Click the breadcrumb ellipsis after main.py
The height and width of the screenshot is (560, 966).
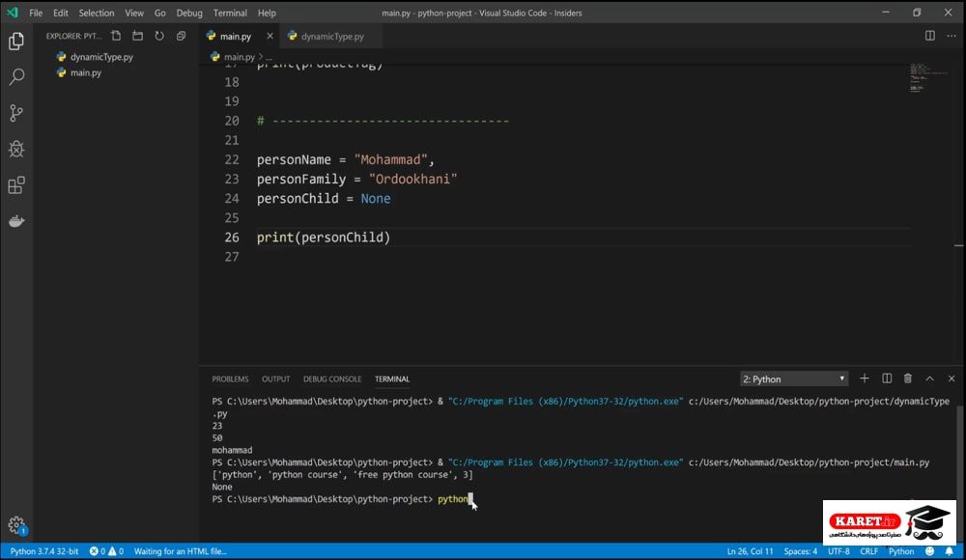pos(270,57)
